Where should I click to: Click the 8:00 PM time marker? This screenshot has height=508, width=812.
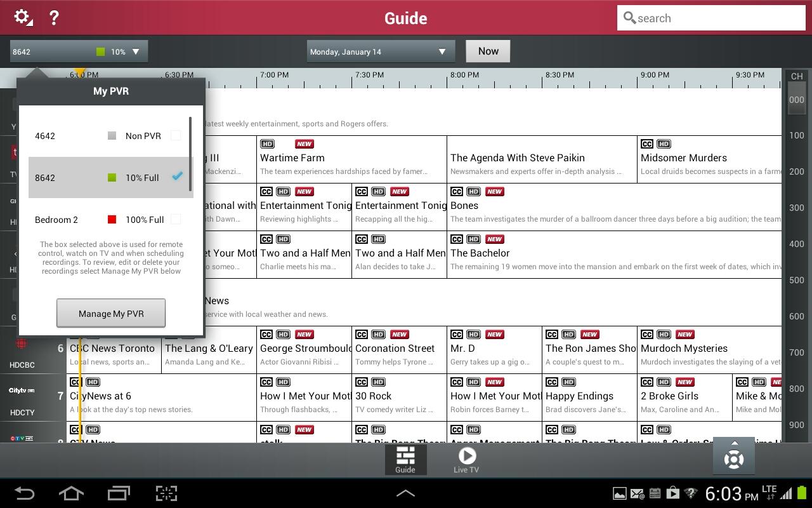click(464, 75)
